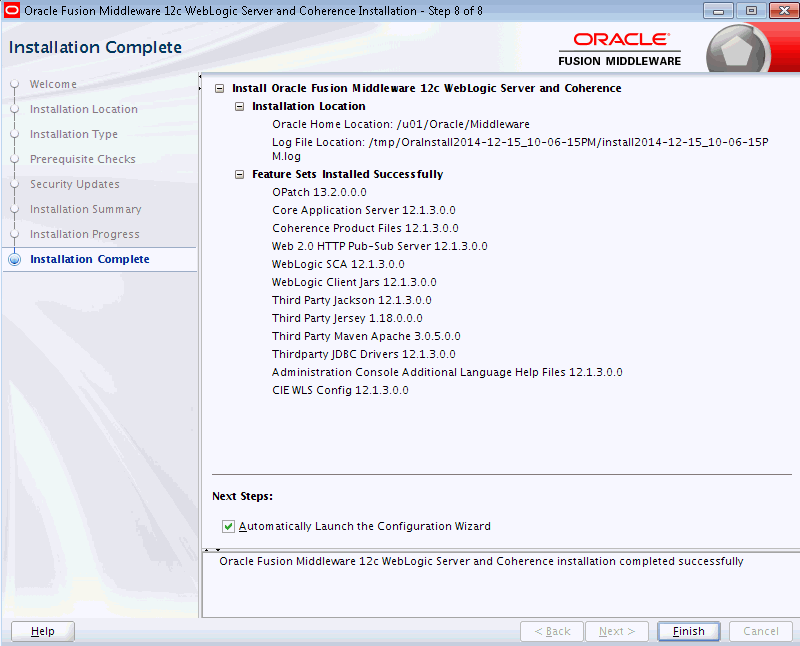Click the Oracle logo icon in title bar
Screen dimensions: 800x646
pyautogui.click(x=11, y=10)
